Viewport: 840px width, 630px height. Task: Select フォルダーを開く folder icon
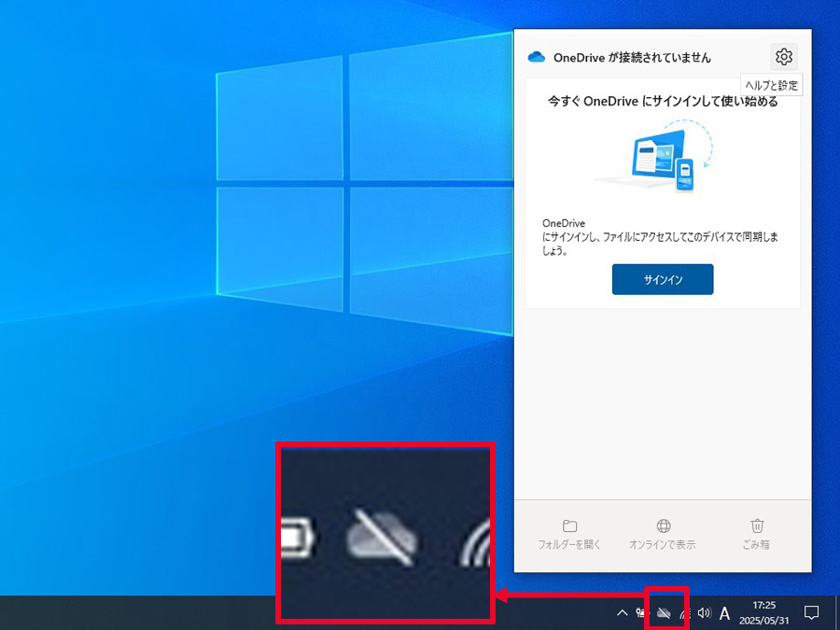tap(569, 525)
